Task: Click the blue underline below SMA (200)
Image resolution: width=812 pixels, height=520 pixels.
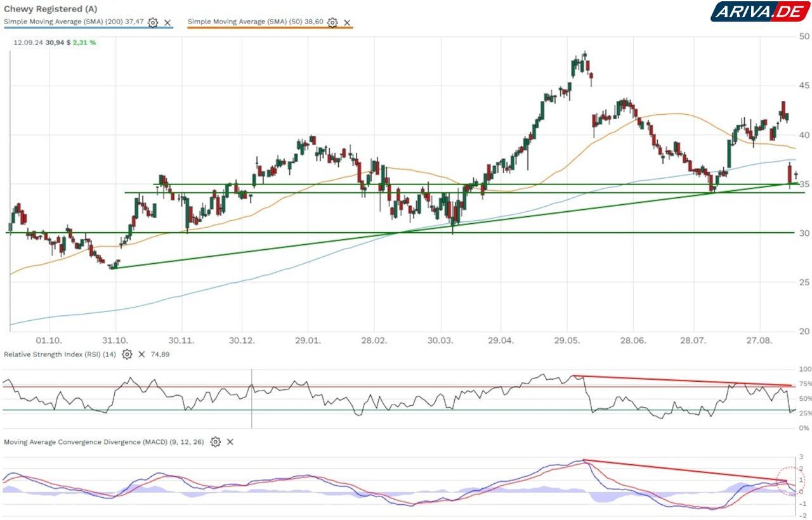Action: coord(88,29)
